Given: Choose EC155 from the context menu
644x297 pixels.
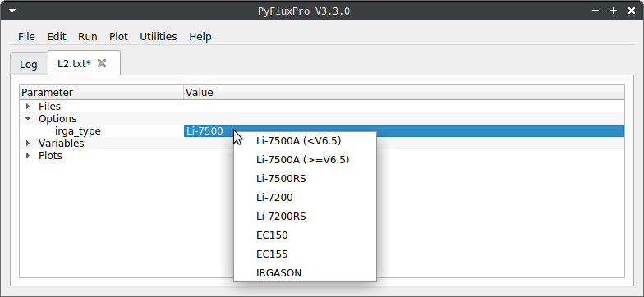Looking at the screenshot, I should [x=306, y=254].
